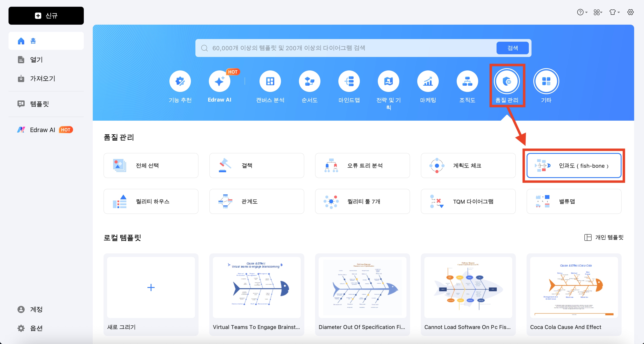This screenshot has width=644, height=344.
Task: Open the 템플릿 sidebar item
Action: 39,104
